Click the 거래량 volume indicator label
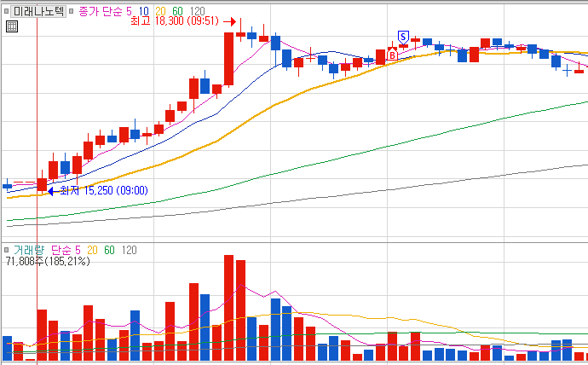 pos(28,250)
